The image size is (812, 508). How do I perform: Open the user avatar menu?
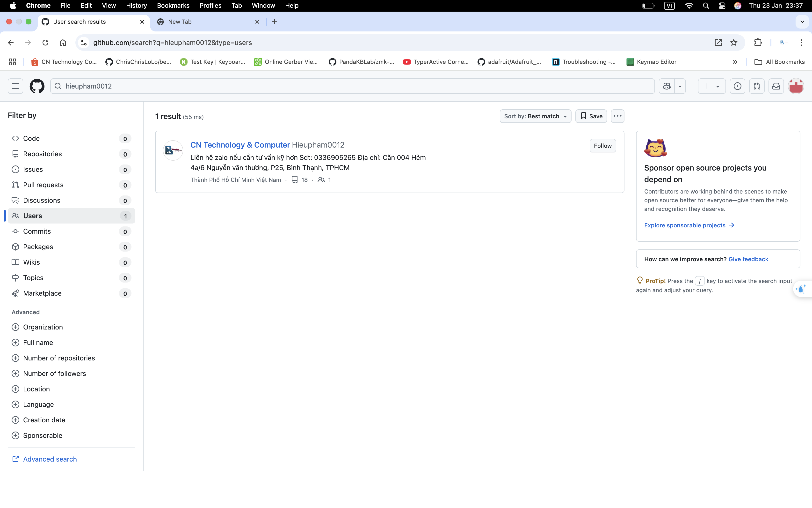pos(796,86)
